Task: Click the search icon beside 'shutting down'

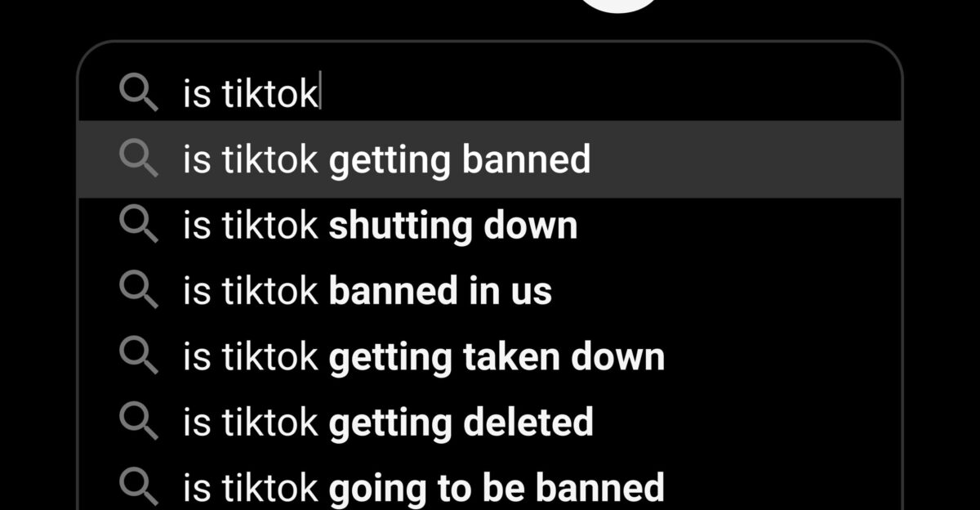Action: click(138, 224)
